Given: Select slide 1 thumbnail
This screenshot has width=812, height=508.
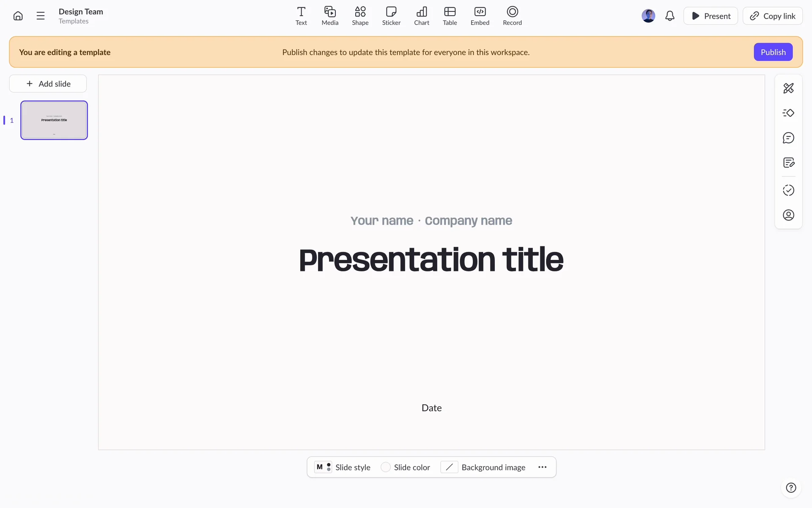Looking at the screenshot, I should (x=54, y=120).
